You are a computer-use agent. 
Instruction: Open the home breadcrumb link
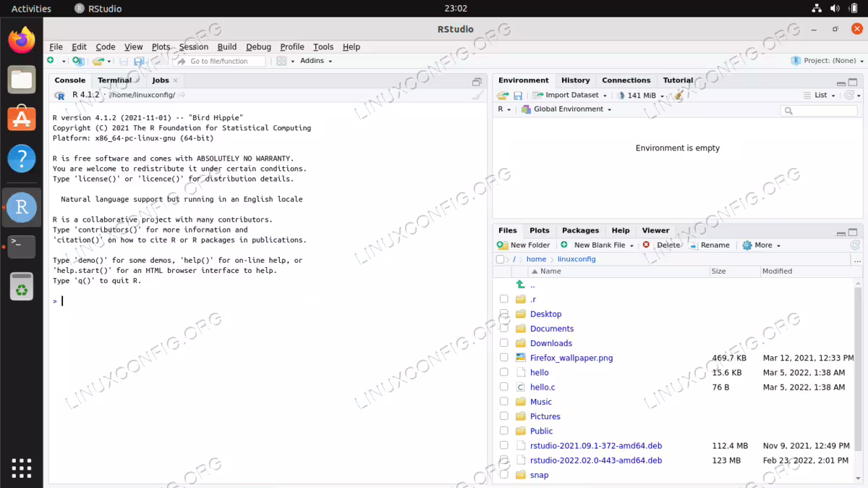[536, 259]
